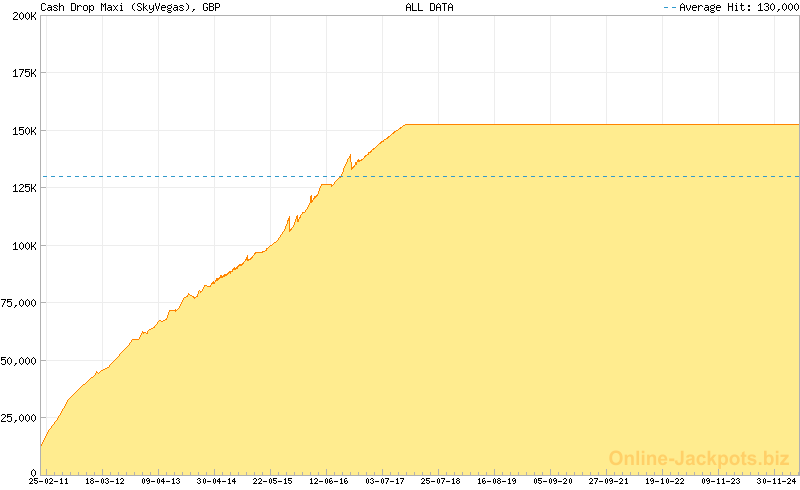Select the 05-09-20 date on x-axis
The height and width of the screenshot is (490, 800).
pos(553,481)
